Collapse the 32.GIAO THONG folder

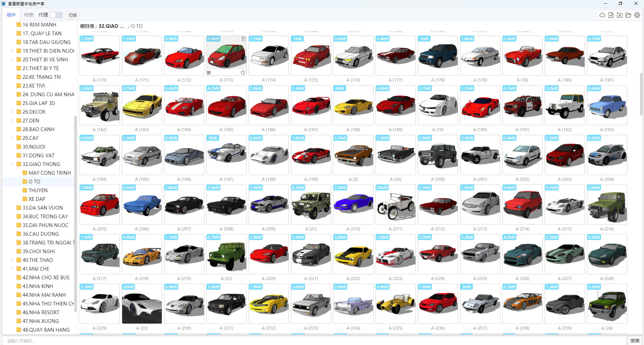(12, 164)
